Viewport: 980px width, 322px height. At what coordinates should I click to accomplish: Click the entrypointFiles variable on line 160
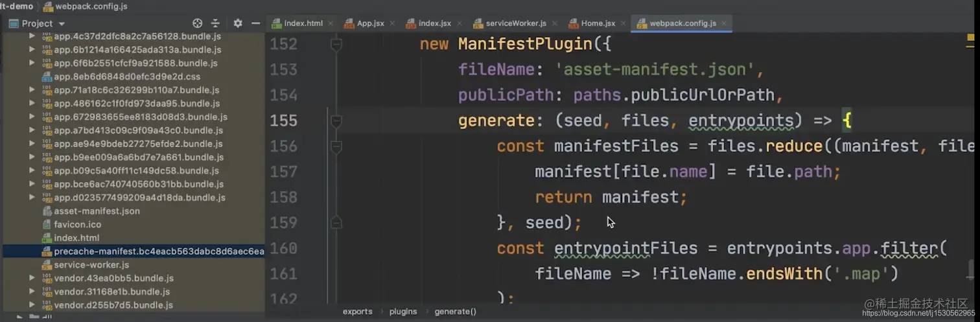click(626, 249)
